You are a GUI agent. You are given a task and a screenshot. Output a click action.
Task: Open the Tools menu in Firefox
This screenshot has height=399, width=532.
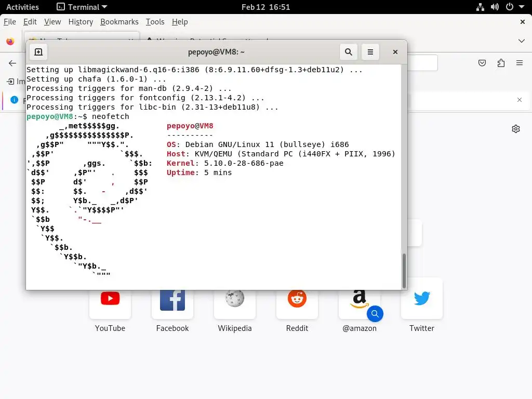point(155,22)
